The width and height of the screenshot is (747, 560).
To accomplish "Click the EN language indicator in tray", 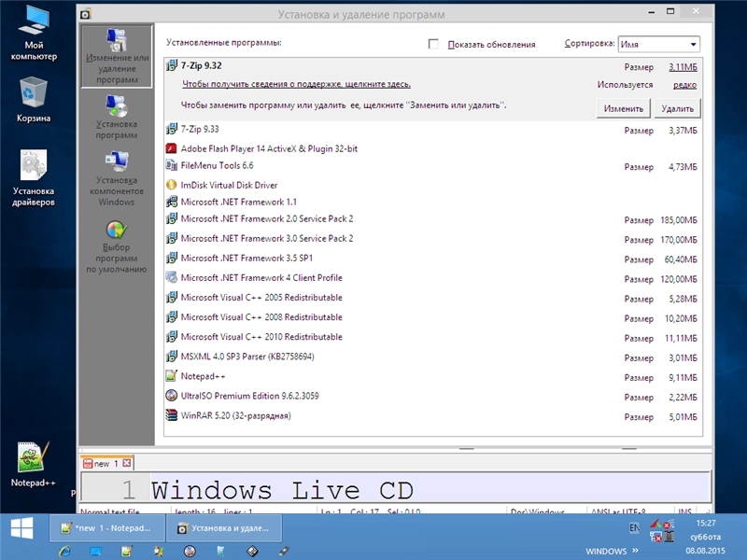I will click(634, 527).
